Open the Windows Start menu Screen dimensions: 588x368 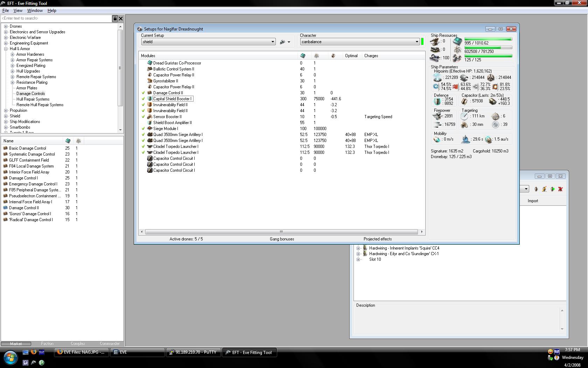10,358
